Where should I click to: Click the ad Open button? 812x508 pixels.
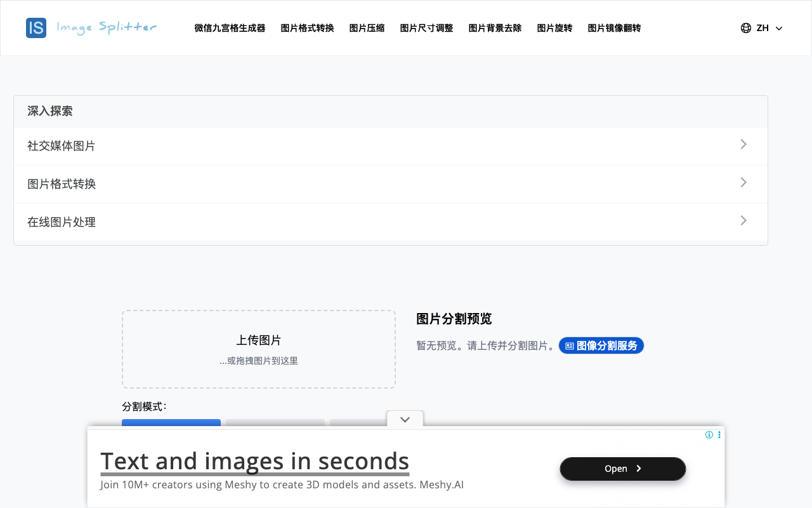(623, 469)
